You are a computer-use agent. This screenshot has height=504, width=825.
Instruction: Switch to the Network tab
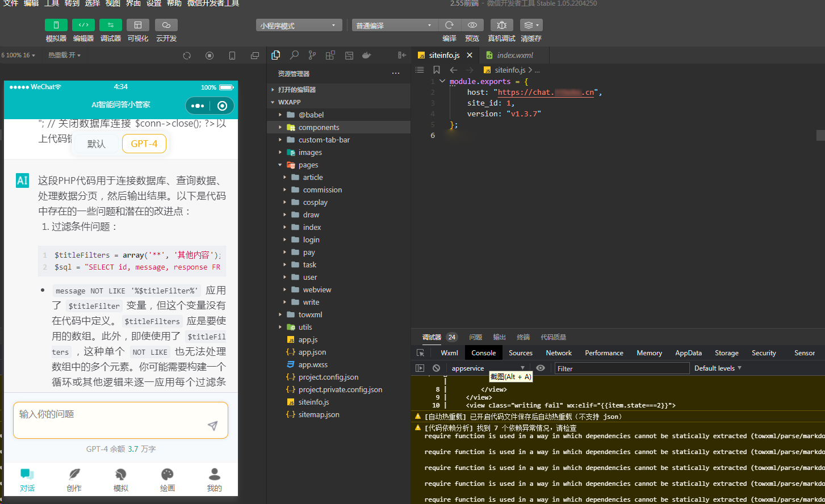559,353
